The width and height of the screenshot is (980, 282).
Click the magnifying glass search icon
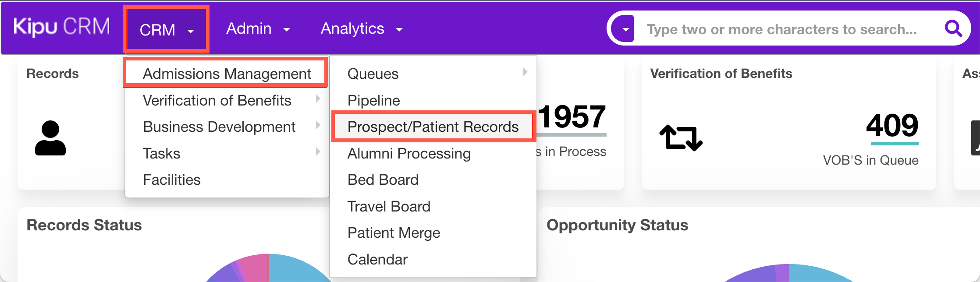pyautogui.click(x=953, y=29)
